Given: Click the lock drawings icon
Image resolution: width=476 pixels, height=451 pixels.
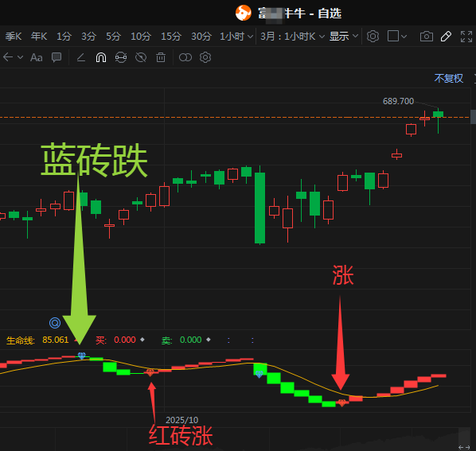Looking at the screenshot, I should click(121, 57).
